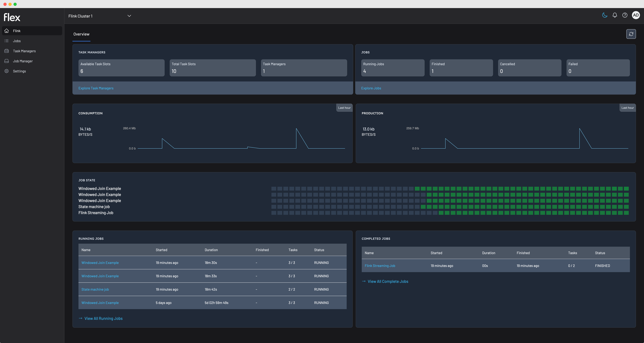Expand the Flink Cluster 1 dropdown
Screen dimensions: 644x343
click(x=129, y=16)
